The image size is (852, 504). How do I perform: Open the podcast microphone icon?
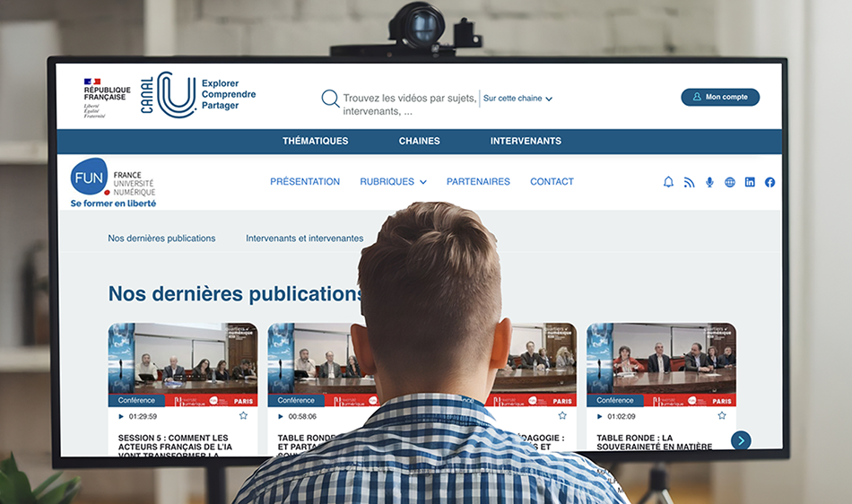tap(709, 182)
